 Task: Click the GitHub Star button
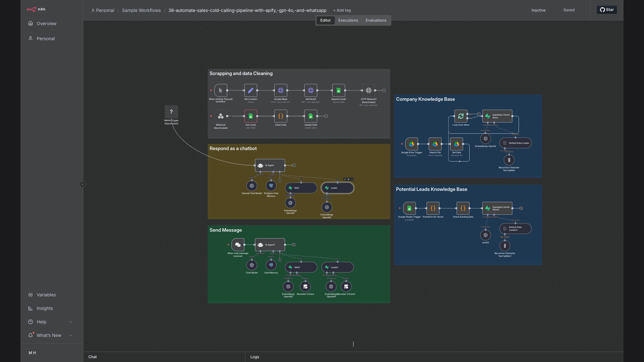607,10
